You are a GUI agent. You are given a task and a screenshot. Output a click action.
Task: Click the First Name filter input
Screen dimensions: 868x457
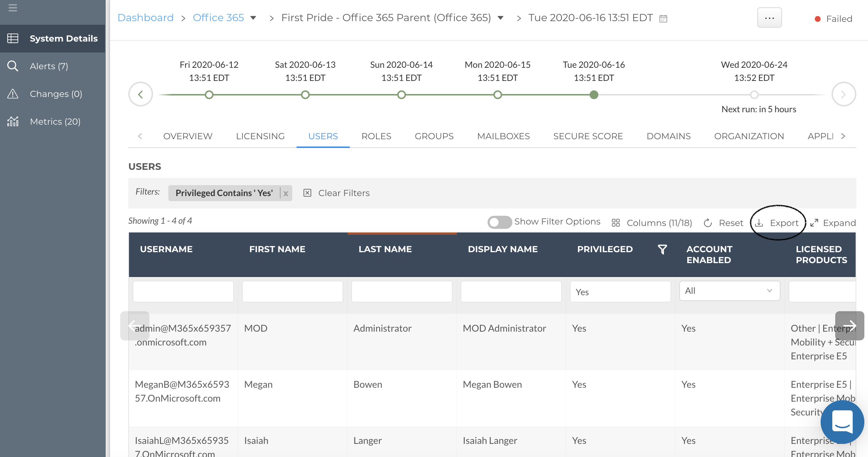click(293, 291)
